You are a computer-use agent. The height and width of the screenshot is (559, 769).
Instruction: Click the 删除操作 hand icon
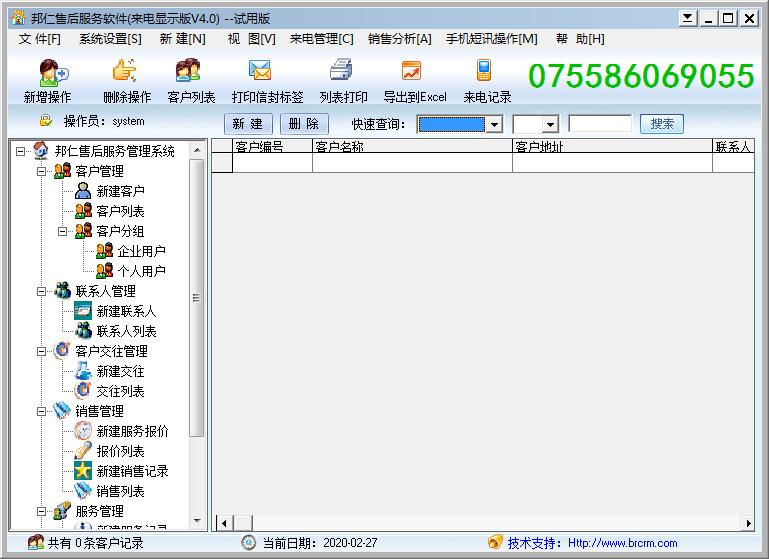point(125,70)
